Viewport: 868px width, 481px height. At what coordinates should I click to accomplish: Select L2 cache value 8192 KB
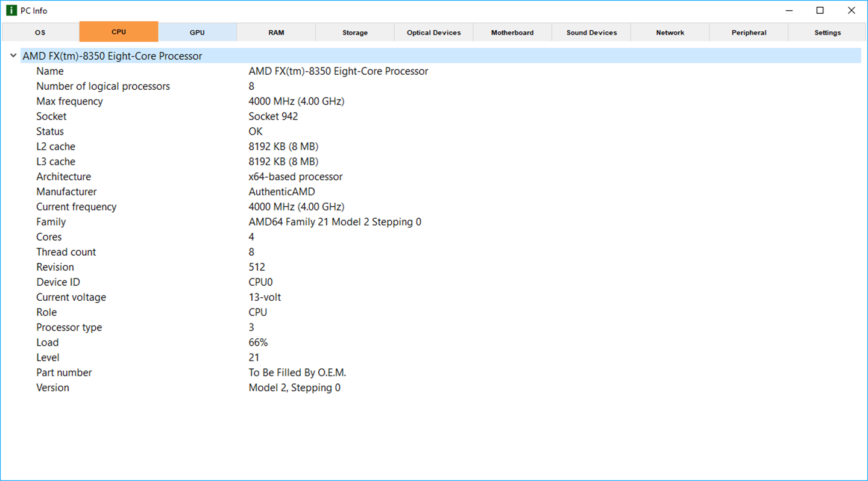tap(283, 146)
